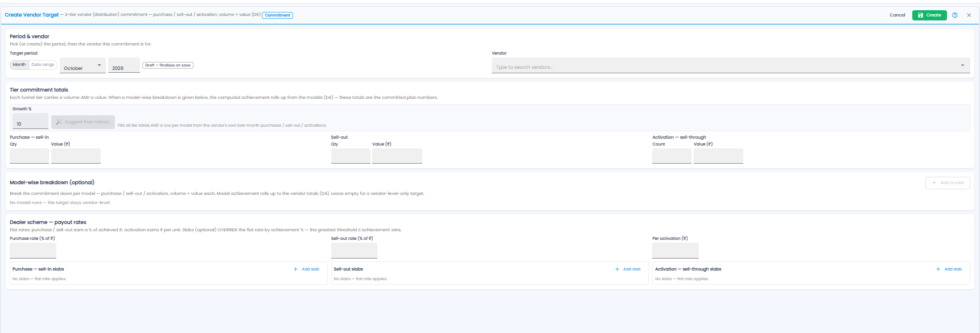Click the Sell-out rate input field
980x333 pixels.
click(x=354, y=251)
